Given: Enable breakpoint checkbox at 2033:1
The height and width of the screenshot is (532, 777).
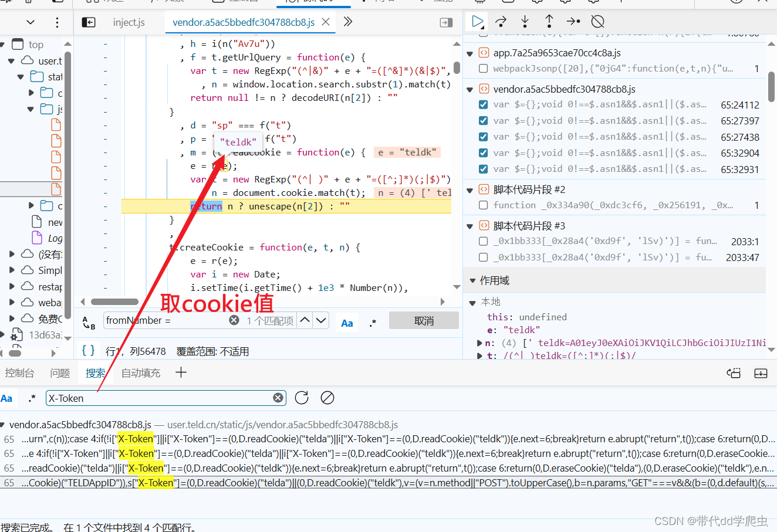Looking at the screenshot, I should 483,241.
